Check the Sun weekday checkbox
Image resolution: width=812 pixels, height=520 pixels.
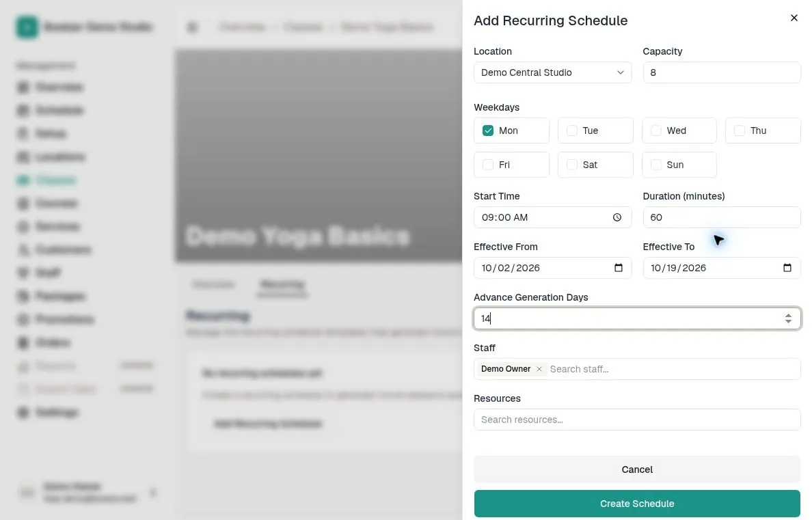point(655,165)
